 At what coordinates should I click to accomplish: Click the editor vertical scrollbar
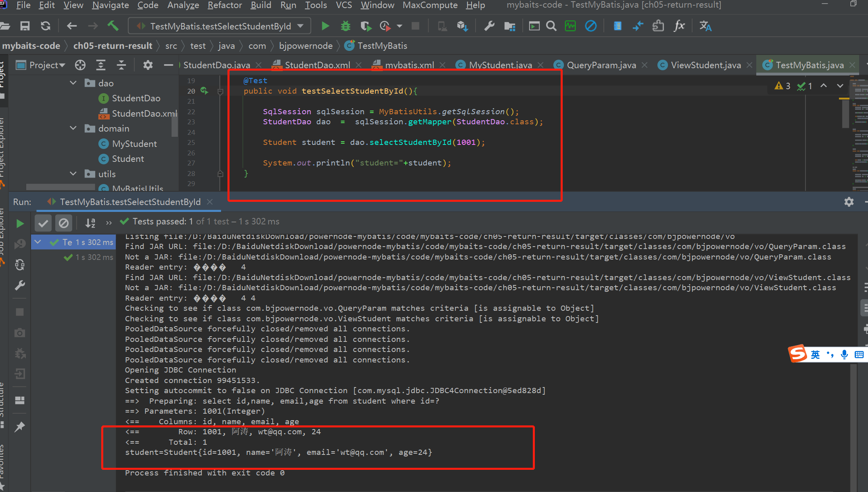(x=845, y=114)
